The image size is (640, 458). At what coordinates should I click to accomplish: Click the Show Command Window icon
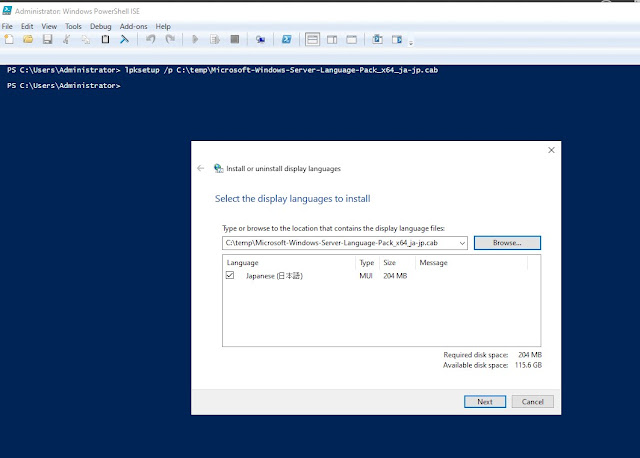point(378,39)
